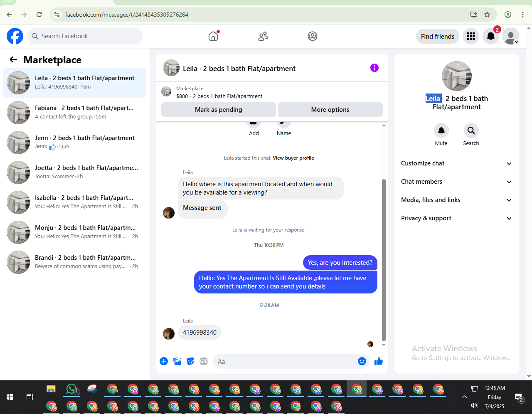The width and height of the screenshot is (532, 414).
Task: Click the Name action label in chat
Action: [284, 133]
